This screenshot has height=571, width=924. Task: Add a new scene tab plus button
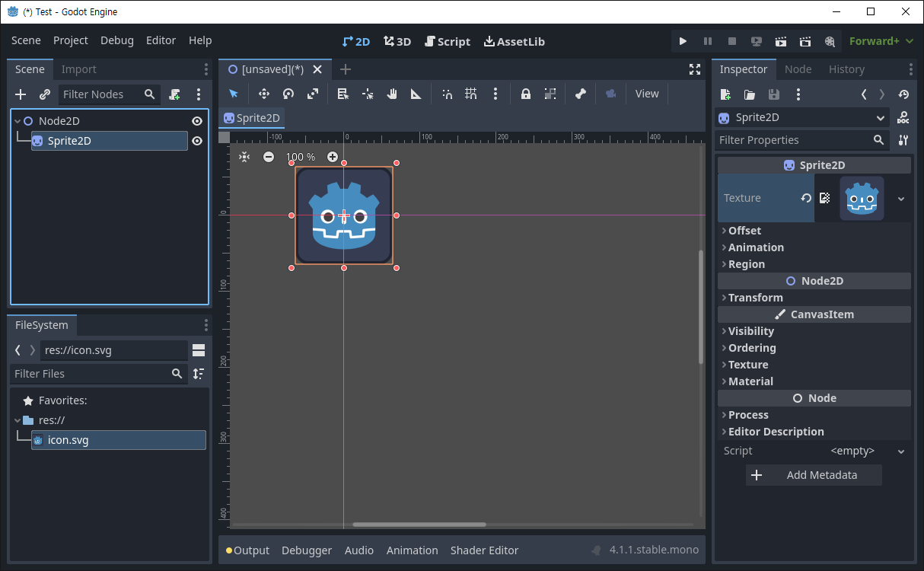(346, 69)
